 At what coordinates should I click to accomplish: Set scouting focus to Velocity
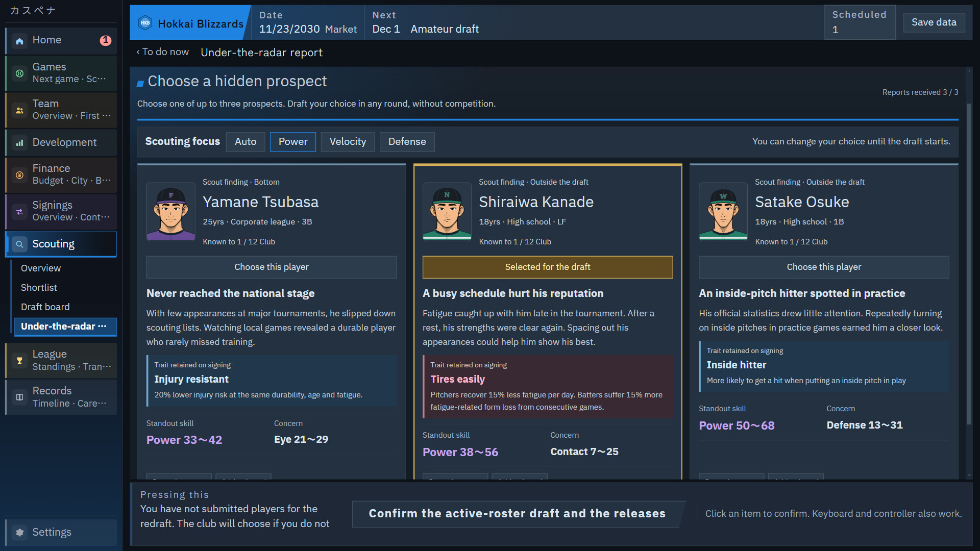(x=348, y=142)
